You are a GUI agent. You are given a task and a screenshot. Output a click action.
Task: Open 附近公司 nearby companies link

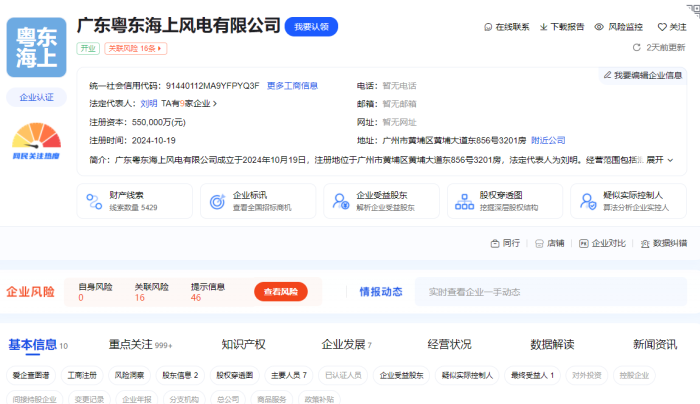[548, 141]
